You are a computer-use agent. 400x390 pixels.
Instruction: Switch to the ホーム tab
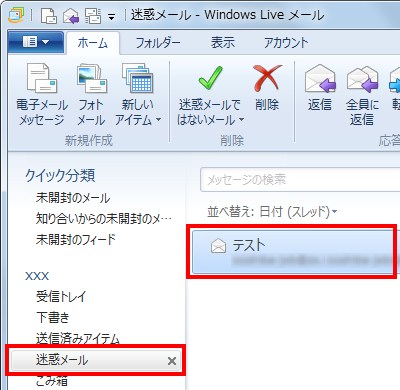[93, 43]
